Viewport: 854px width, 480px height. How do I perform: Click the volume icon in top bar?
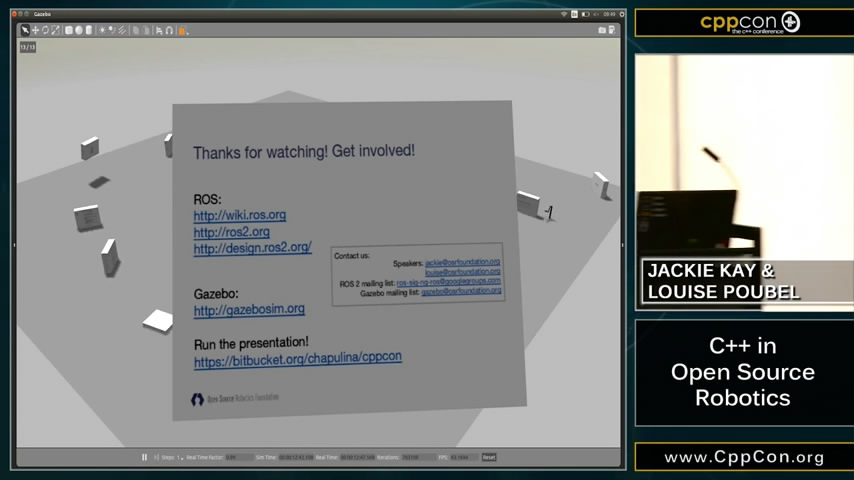(x=596, y=14)
